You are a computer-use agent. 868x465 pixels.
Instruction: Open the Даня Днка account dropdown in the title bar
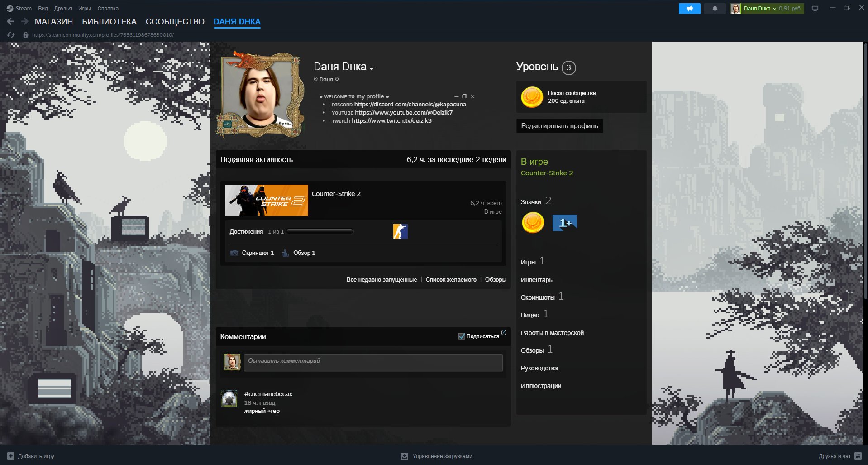[x=760, y=9]
